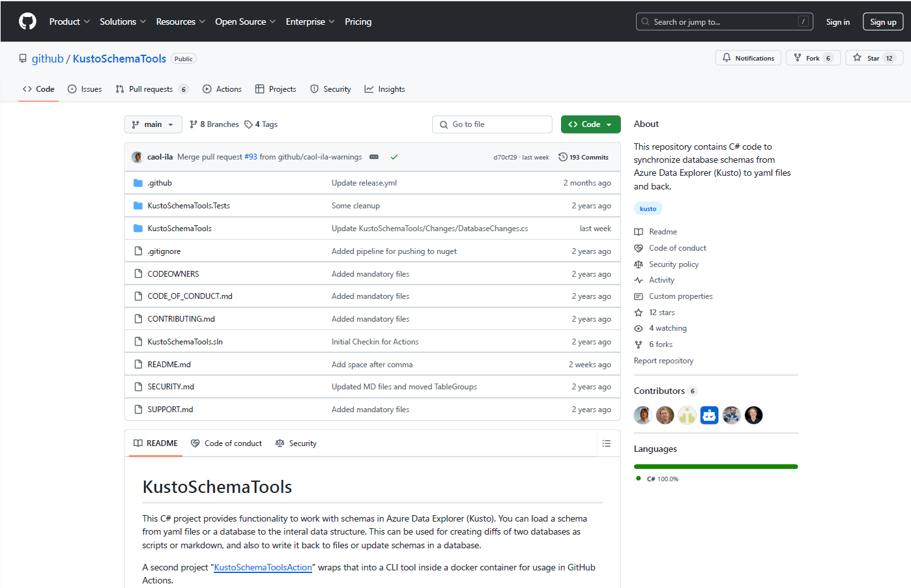The width and height of the screenshot is (911, 588).
Task: Open the first contributor's avatar
Action: click(x=643, y=415)
